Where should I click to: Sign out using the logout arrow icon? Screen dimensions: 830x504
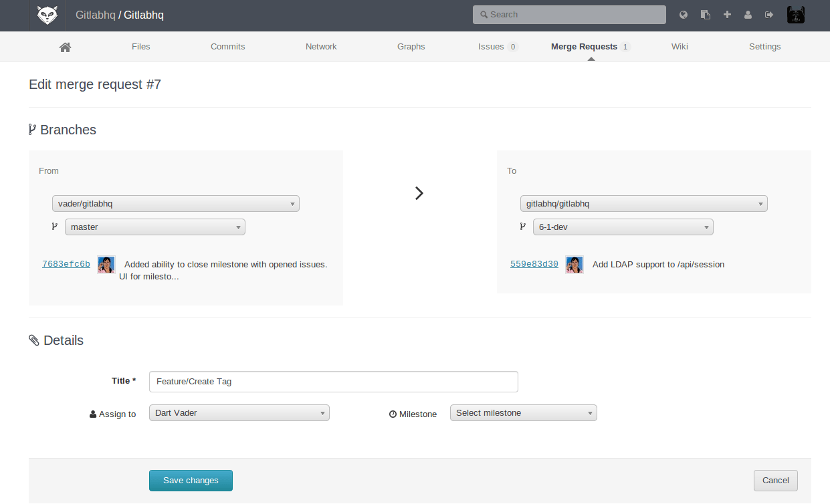[768, 14]
